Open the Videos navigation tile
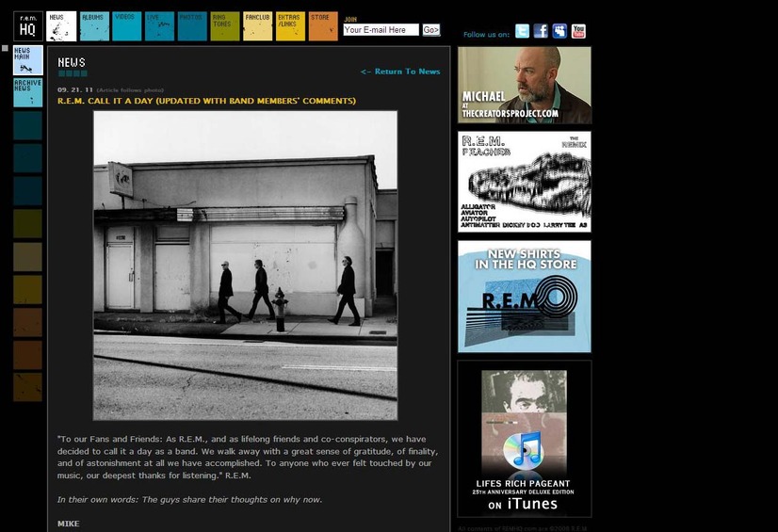Image resolution: width=778 pixels, height=532 pixels. [x=127, y=26]
